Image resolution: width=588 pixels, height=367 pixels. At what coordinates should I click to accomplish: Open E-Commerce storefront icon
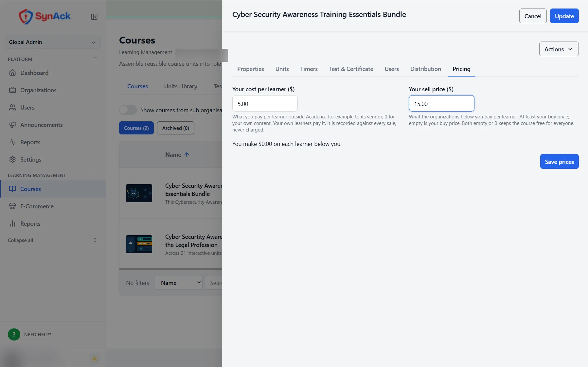[x=12, y=206]
